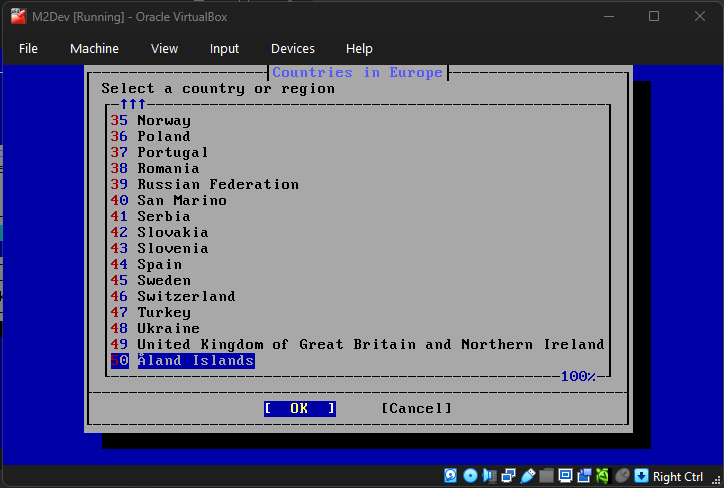Click the display settings status icon

566,476
